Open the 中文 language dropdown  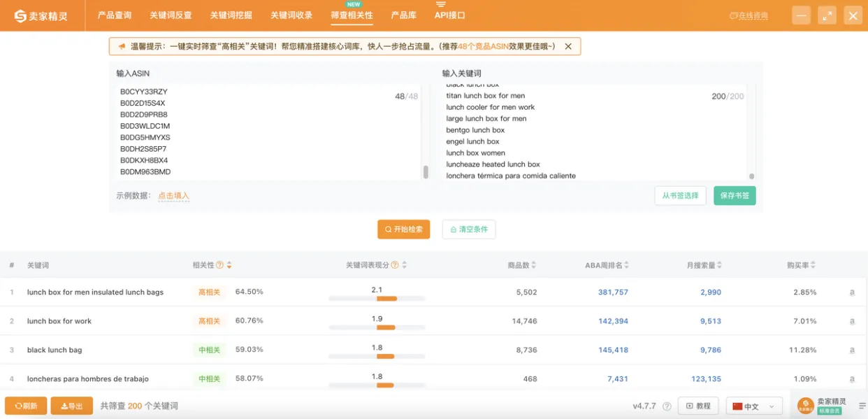pyautogui.click(x=754, y=405)
